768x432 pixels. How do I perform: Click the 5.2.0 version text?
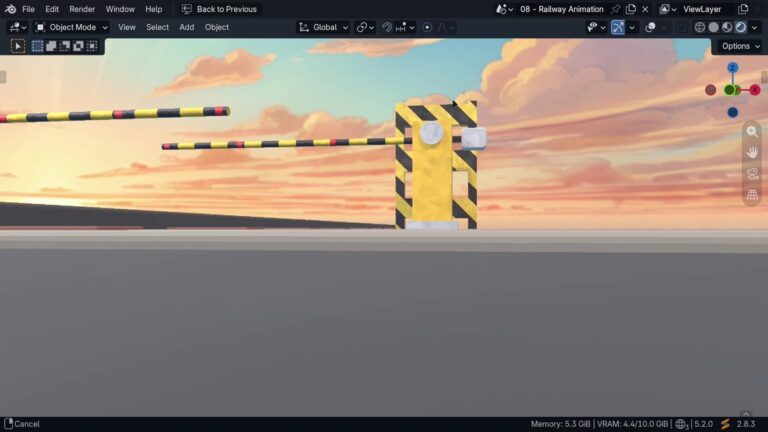tap(703, 424)
